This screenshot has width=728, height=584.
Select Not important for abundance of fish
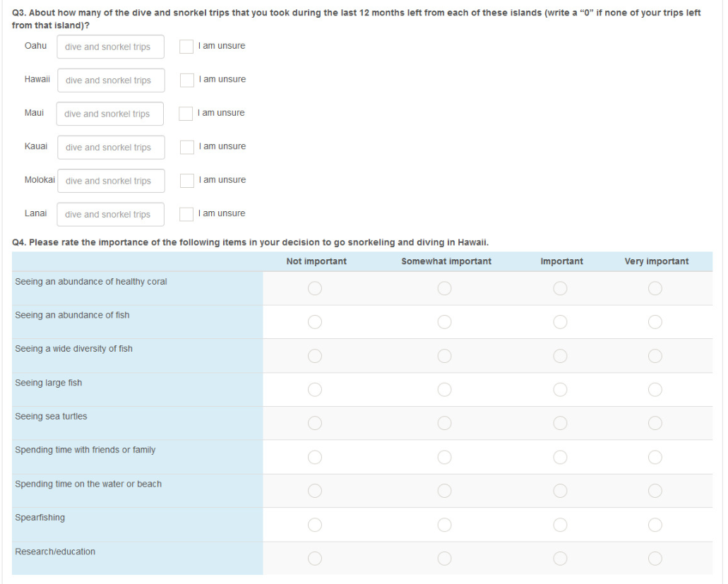click(315, 322)
